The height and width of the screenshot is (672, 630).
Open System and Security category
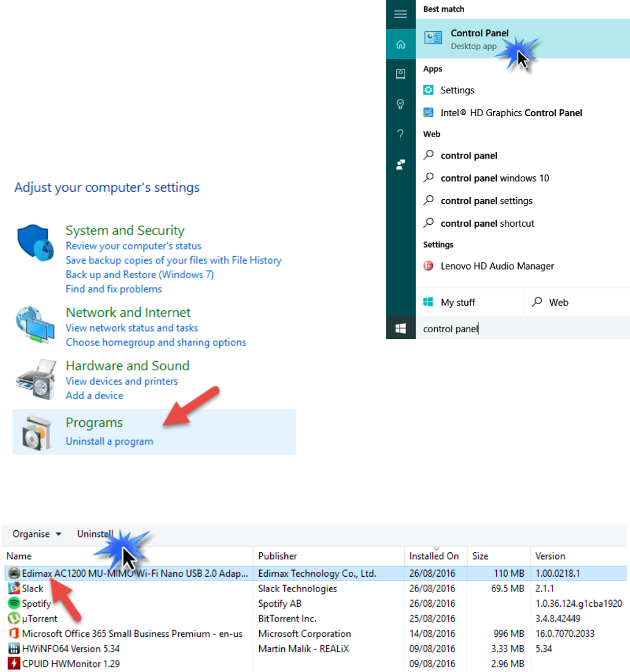125,230
